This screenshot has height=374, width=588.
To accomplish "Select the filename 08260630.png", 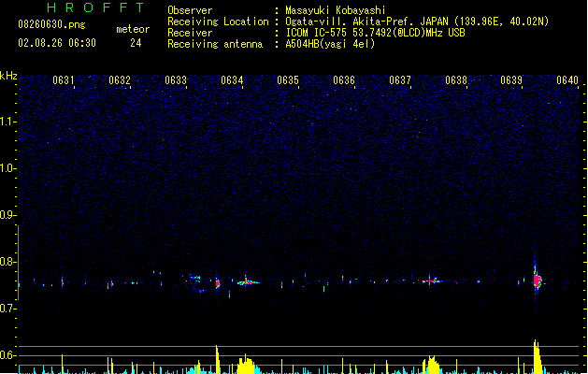I will [x=51, y=24].
